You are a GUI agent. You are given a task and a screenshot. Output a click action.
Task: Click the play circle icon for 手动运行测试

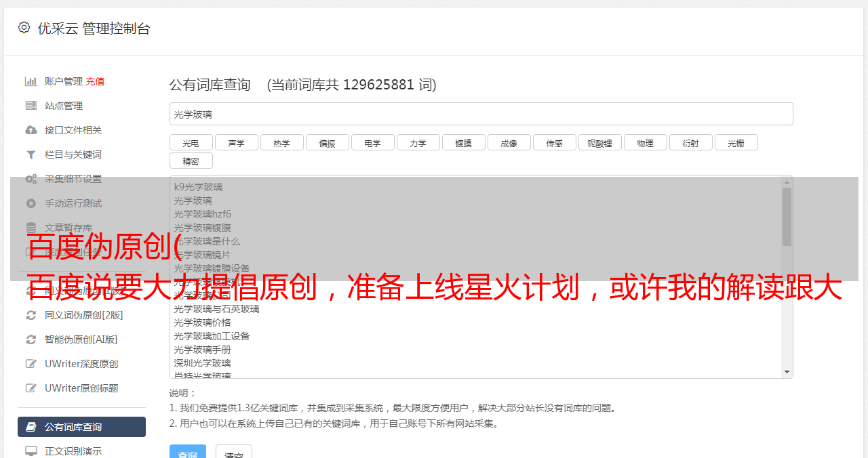pyautogui.click(x=31, y=203)
